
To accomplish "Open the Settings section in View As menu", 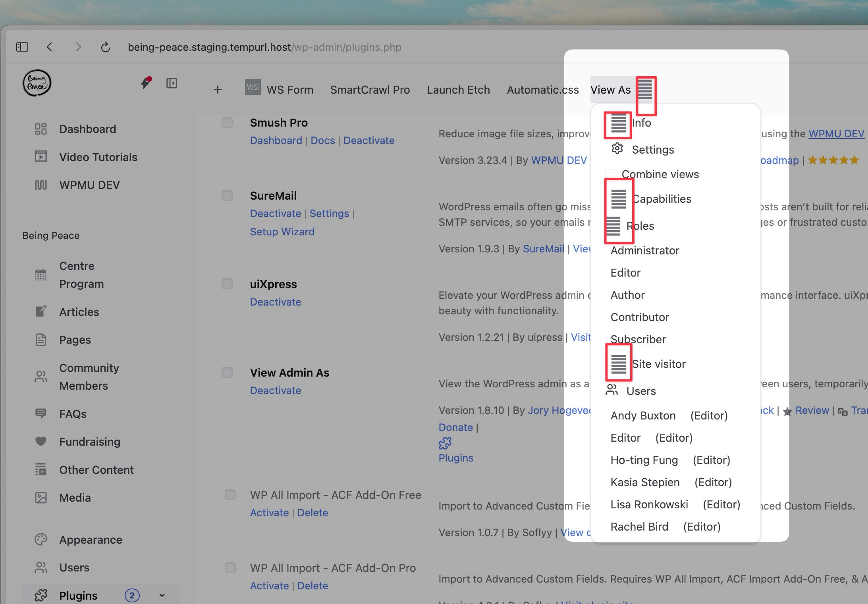I will pyautogui.click(x=653, y=150).
